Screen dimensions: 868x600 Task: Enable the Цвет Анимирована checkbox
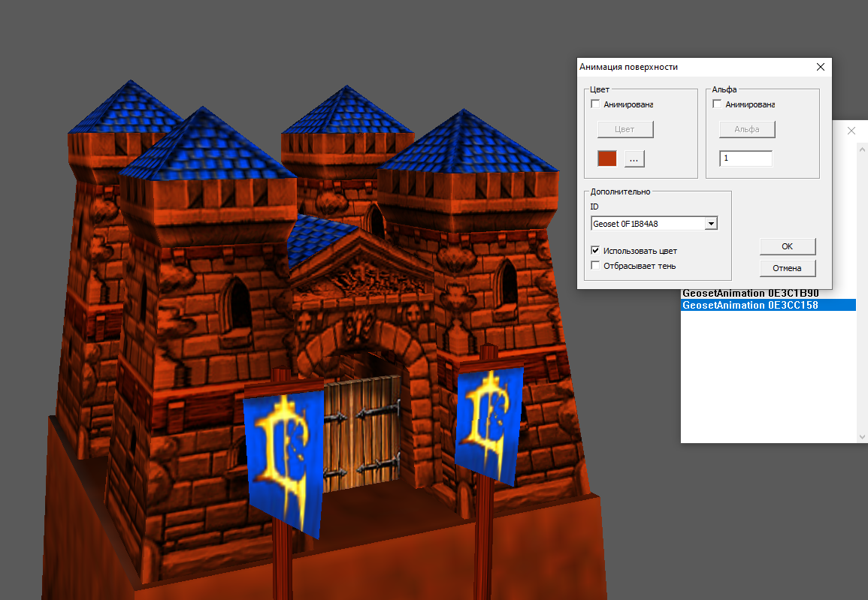coord(596,104)
